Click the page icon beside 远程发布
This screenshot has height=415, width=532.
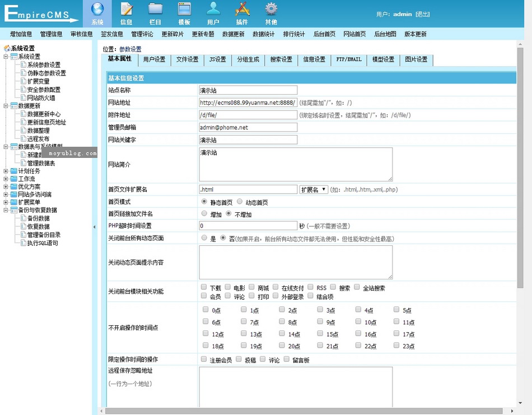click(24, 138)
